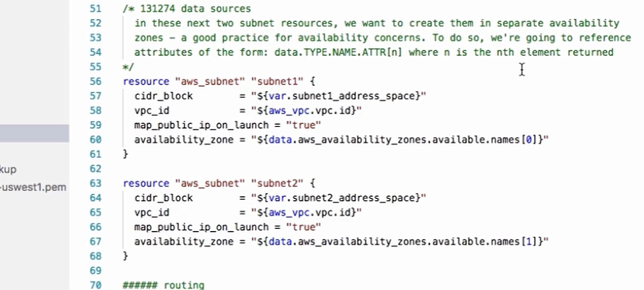Click "aws_vpc.vpc.id" value on line 65
Screen dimensions: 644x290
coord(306,213)
